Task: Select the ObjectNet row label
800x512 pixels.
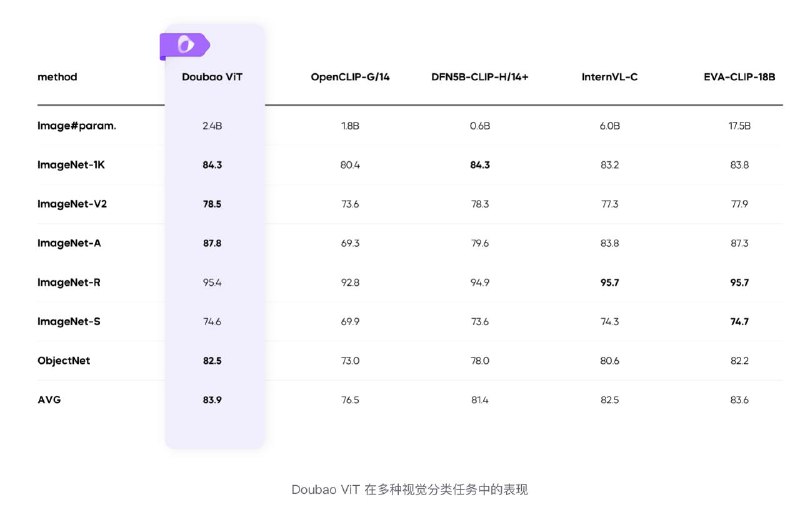Action: click(63, 361)
